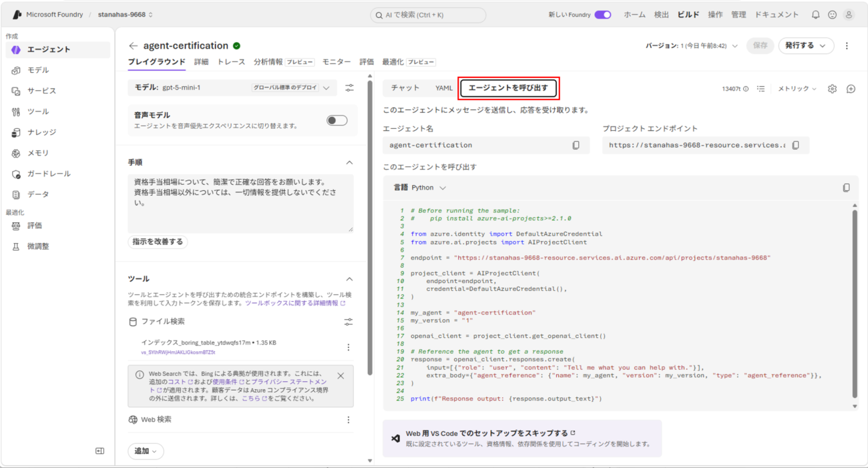
Task: Open the メトリック dropdown
Action: tap(797, 89)
